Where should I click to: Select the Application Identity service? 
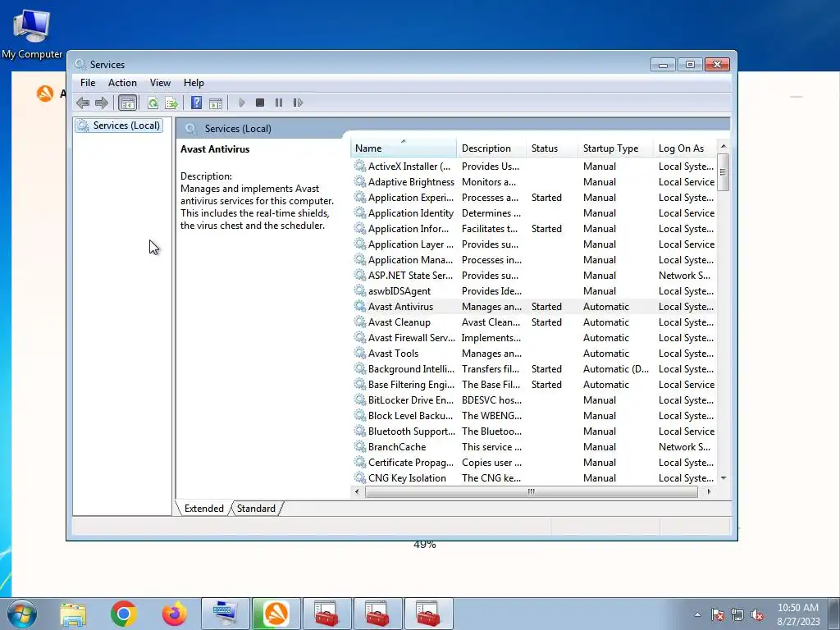click(x=534, y=212)
